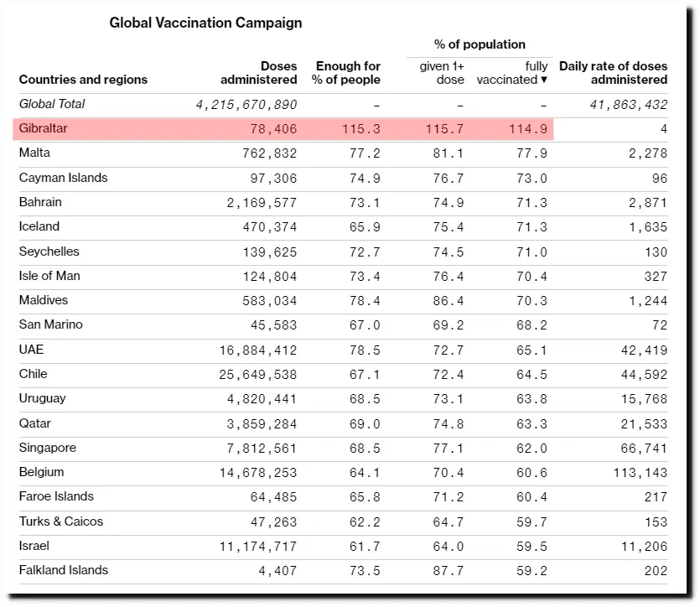This screenshot has height=607, width=700.
Task: Select the Iceland row label
Action: (39, 226)
